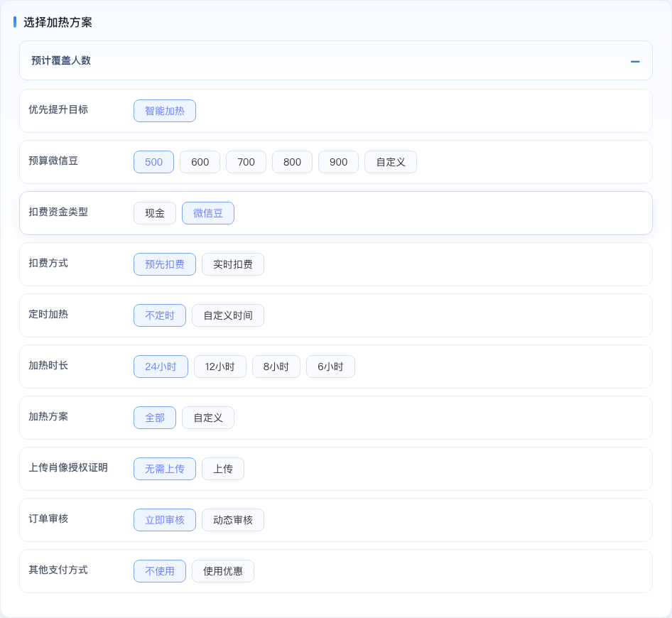Choose 自定义时间 for scheduled heating

click(228, 315)
